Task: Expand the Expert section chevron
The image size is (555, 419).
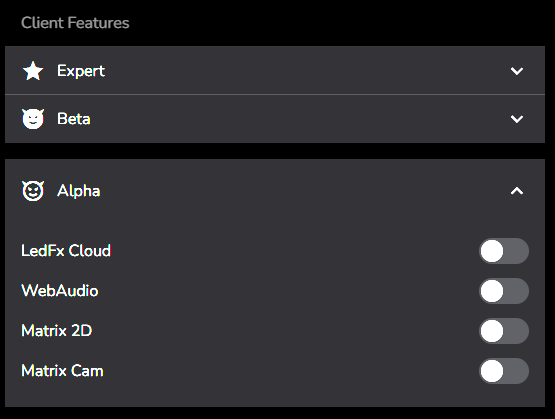Action: coord(517,71)
